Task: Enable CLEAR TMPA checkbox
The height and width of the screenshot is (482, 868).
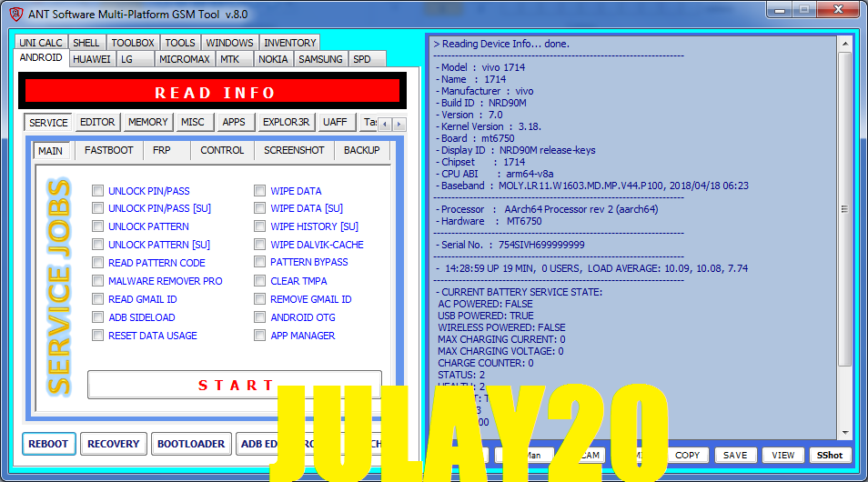Action: [259, 281]
